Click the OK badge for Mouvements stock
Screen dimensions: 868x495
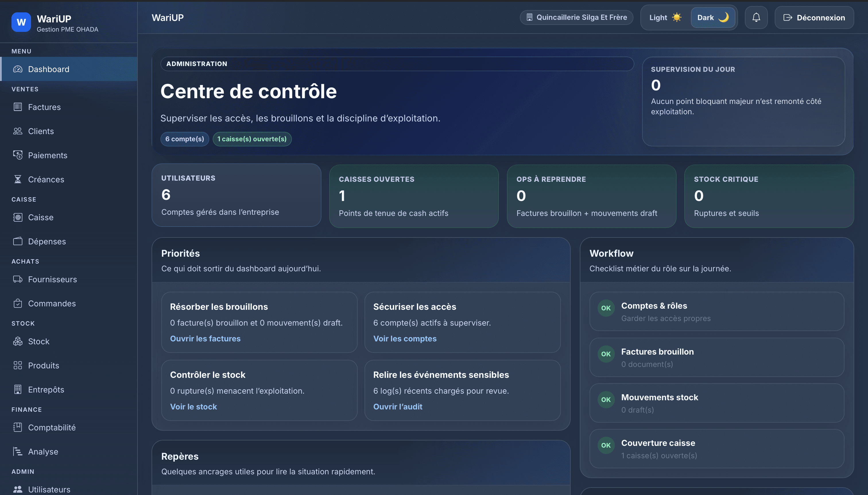click(606, 400)
